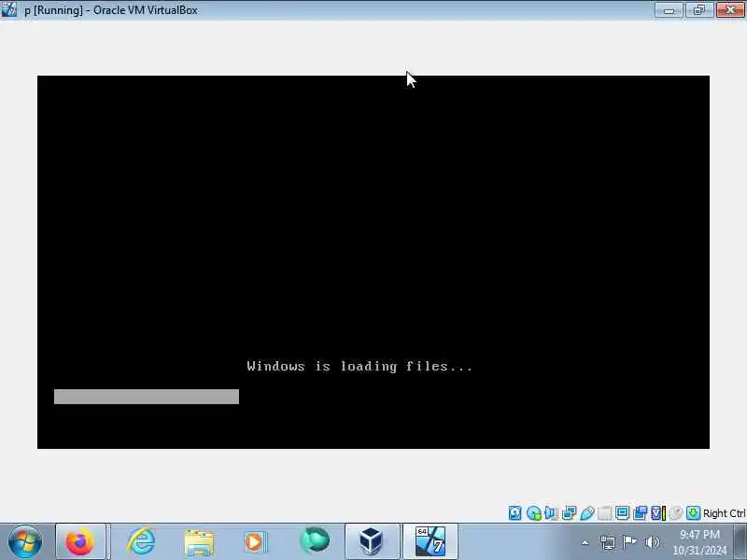Screen dimensions: 747x560
Task: Open the recording status indicator
Action: pos(640,512)
